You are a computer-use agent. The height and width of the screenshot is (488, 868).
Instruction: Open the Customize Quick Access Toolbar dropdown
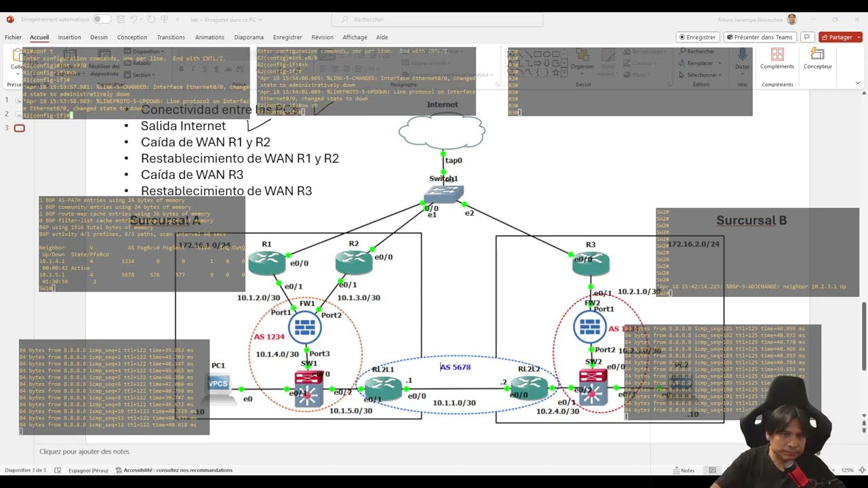tap(178, 20)
